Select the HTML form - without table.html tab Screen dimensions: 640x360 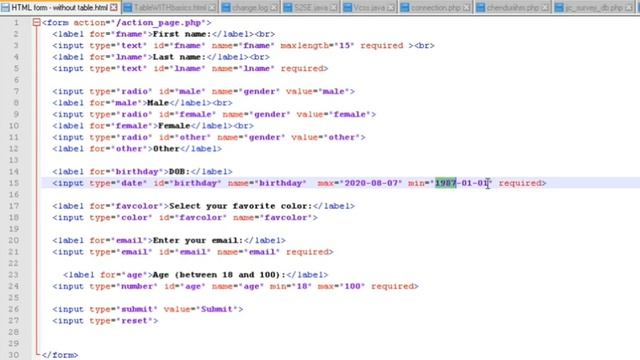60,7
